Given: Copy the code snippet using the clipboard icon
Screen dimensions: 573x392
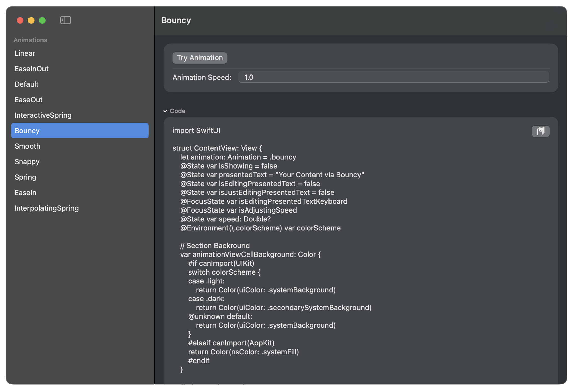Looking at the screenshot, I should [540, 131].
